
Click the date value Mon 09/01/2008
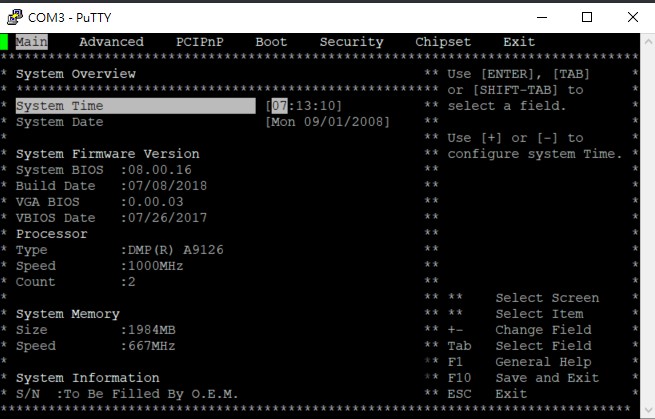coord(328,122)
